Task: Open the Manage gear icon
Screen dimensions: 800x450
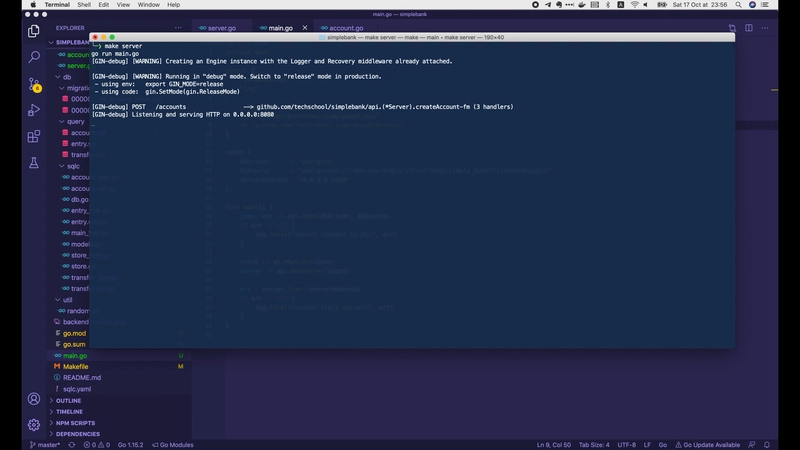Action: (x=34, y=424)
